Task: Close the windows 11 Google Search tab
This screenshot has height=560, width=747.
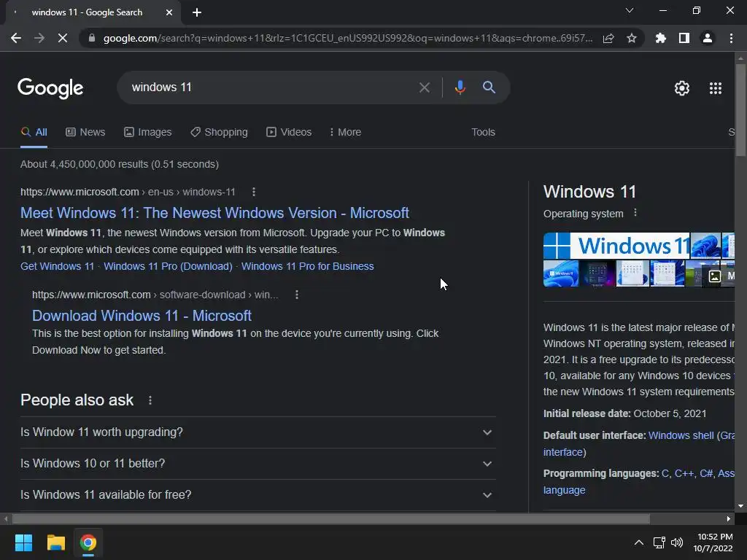Action: [169, 12]
